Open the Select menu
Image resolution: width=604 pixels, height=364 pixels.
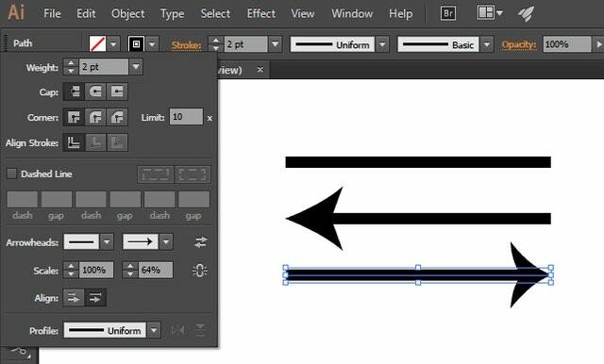(215, 13)
